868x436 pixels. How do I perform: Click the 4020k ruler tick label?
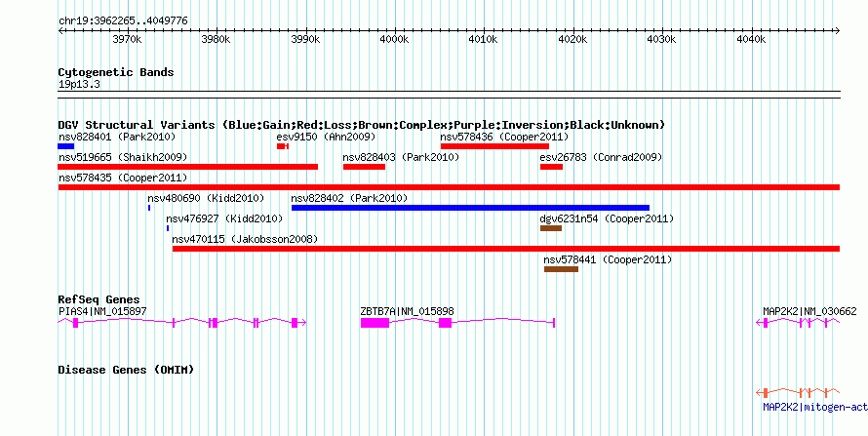click(574, 40)
